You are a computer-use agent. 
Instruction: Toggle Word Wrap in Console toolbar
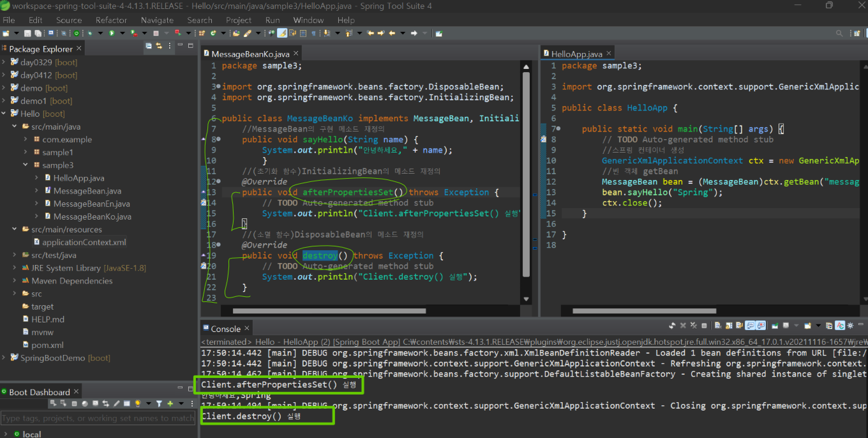coord(740,326)
